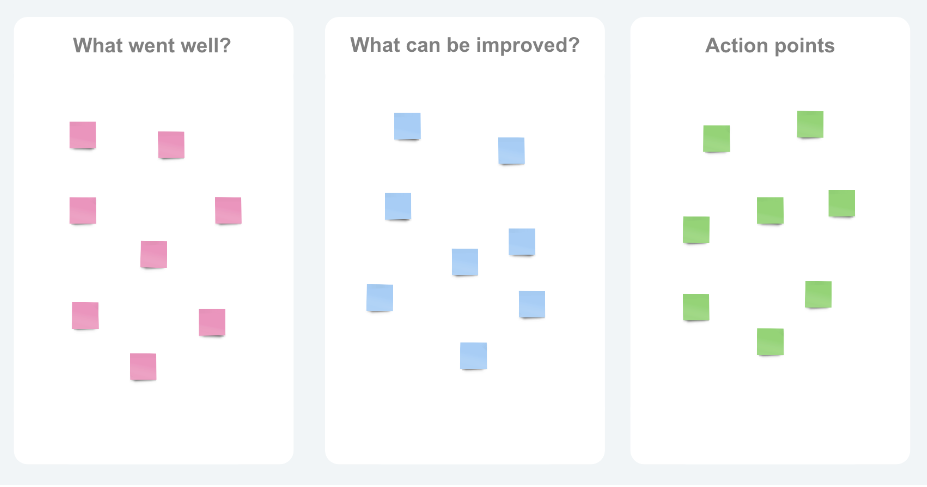Open the topmost blue sticky note
The height and width of the screenshot is (487, 927).
[x=407, y=127]
